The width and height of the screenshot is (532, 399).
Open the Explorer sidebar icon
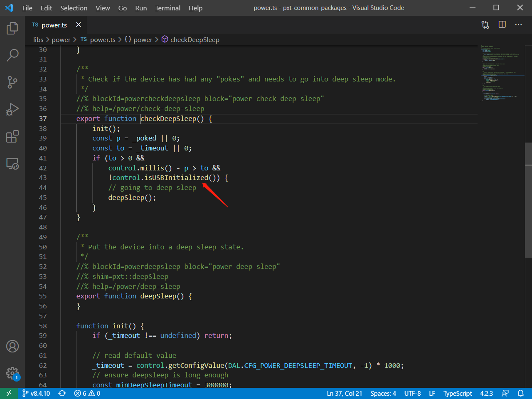(12, 28)
